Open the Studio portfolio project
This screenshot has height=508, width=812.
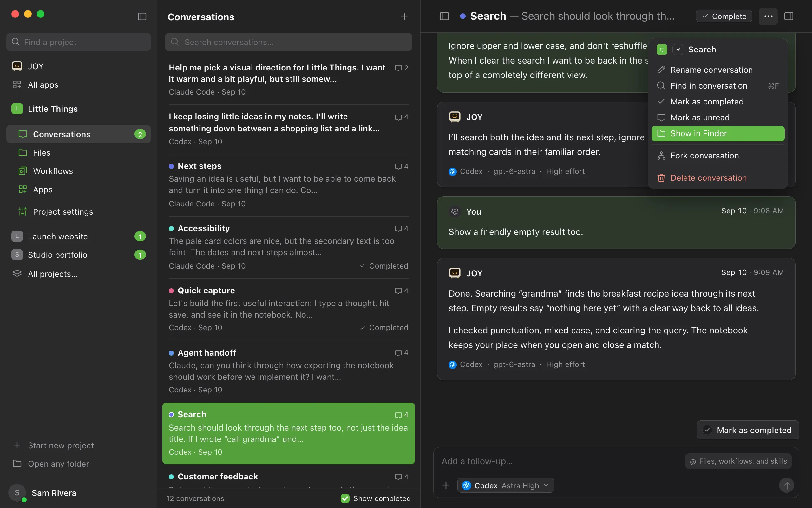tap(79, 255)
